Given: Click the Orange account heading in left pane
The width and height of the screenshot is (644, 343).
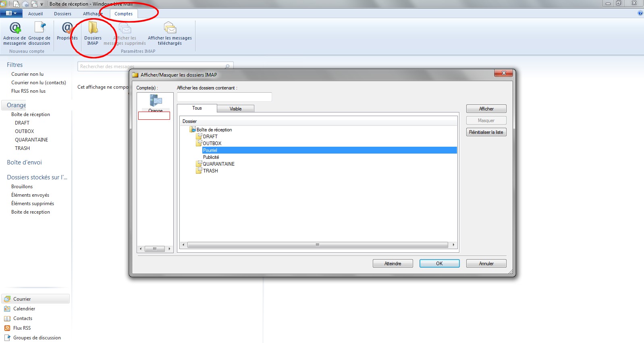Looking at the screenshot, I should pyautogui.click(x=16, y=105).
